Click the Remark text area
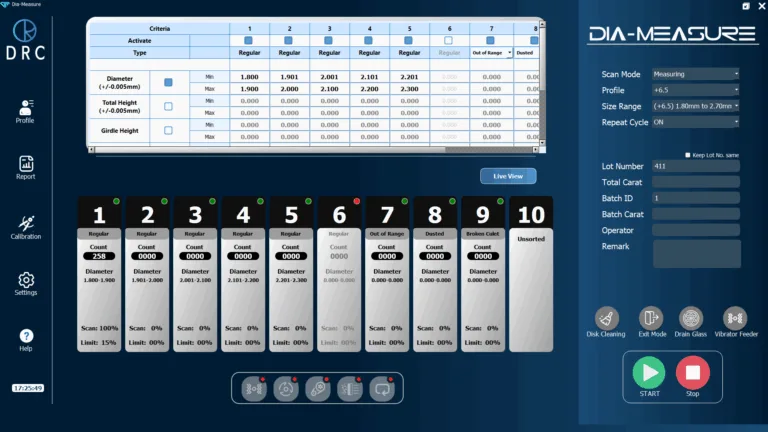 click(696, 254)
